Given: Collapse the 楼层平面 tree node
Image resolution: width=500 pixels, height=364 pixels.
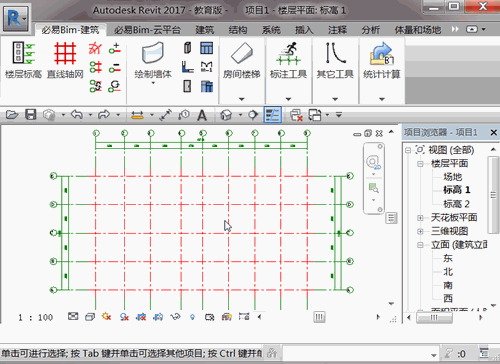Looking at the screenshot, I should click(420, 164).
